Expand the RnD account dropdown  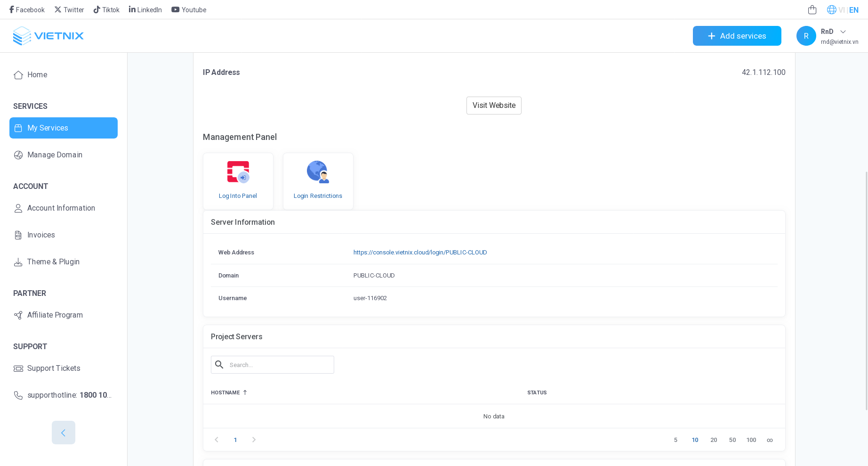[x=843, y=32]
